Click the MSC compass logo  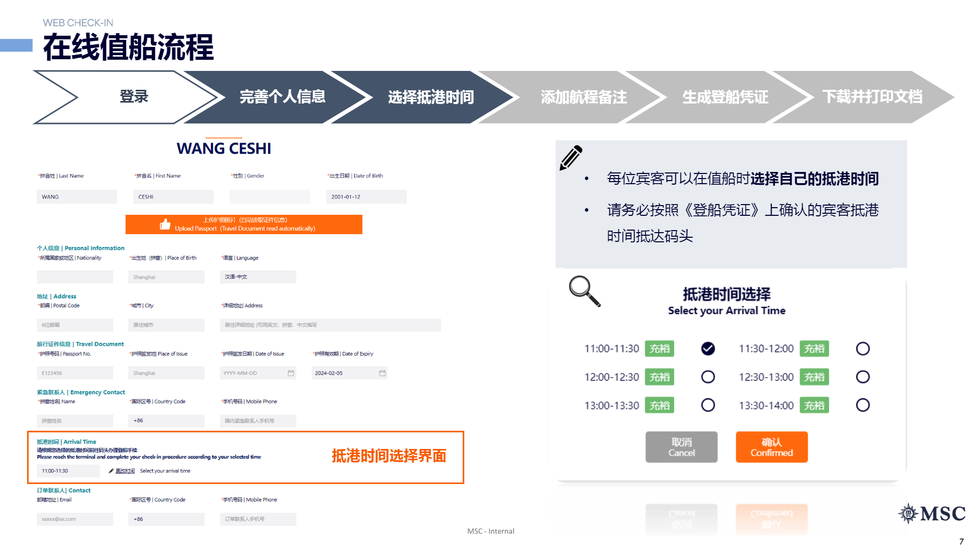(908, 513)
